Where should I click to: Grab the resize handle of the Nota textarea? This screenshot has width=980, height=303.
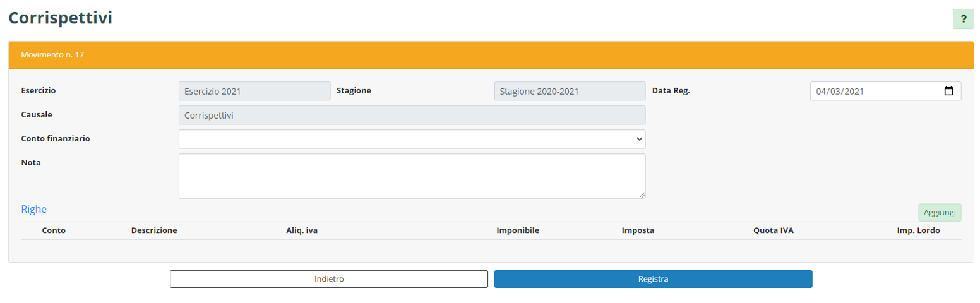[642, 194]
